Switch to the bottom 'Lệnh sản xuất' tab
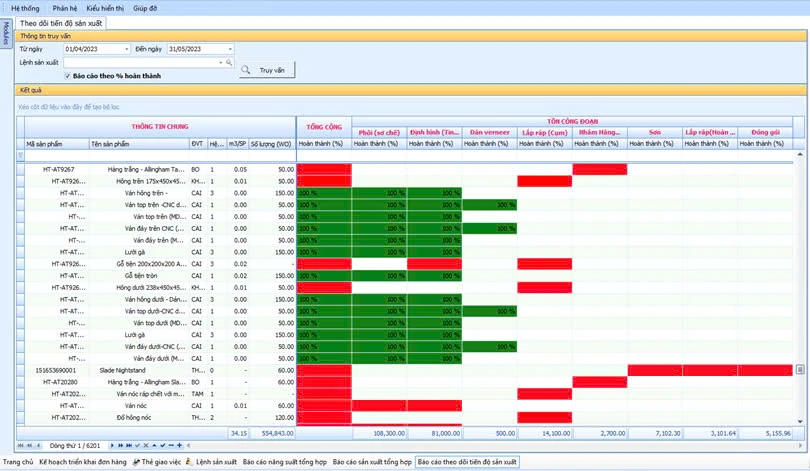810x471 pixels. (x=212, y=462)
